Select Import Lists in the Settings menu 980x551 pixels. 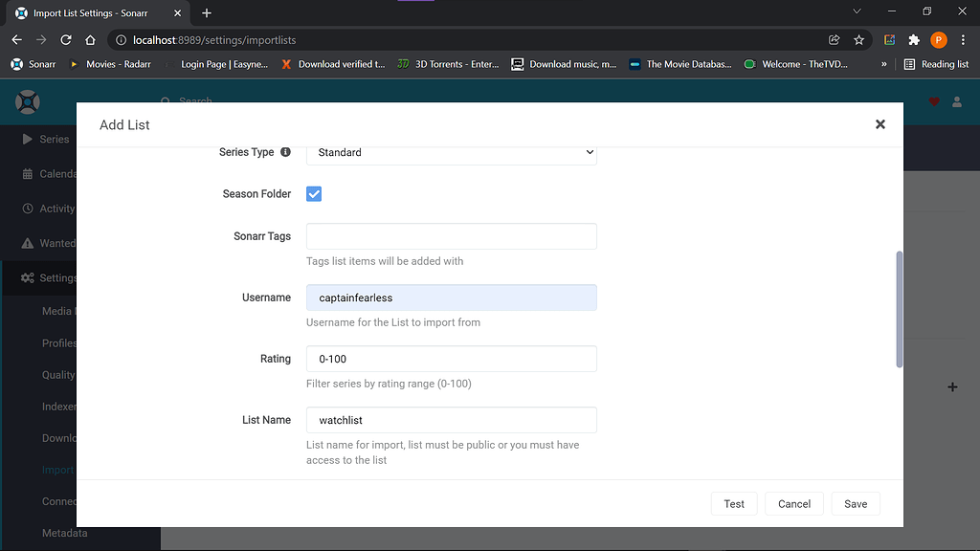(x=59, y=470)
